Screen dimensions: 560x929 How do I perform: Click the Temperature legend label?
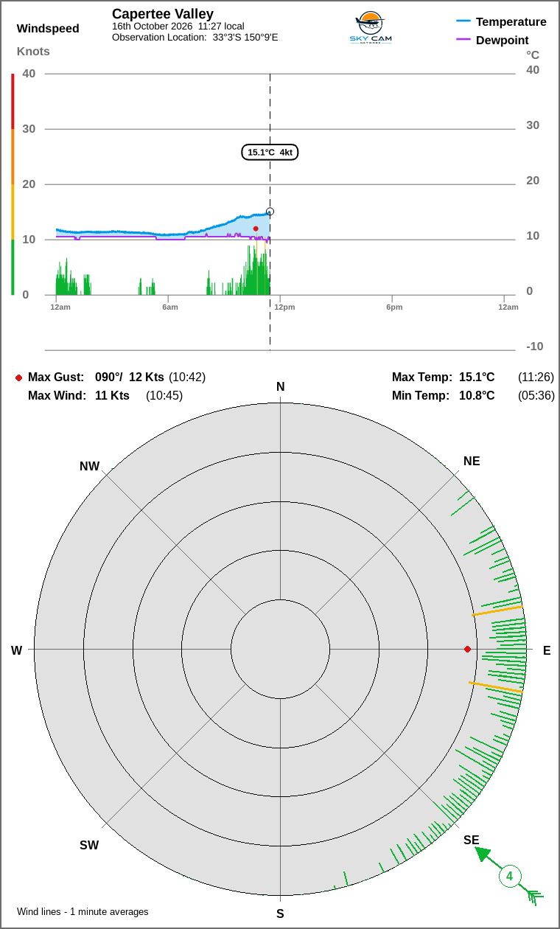pyautogui.click(x=511, y=21)
